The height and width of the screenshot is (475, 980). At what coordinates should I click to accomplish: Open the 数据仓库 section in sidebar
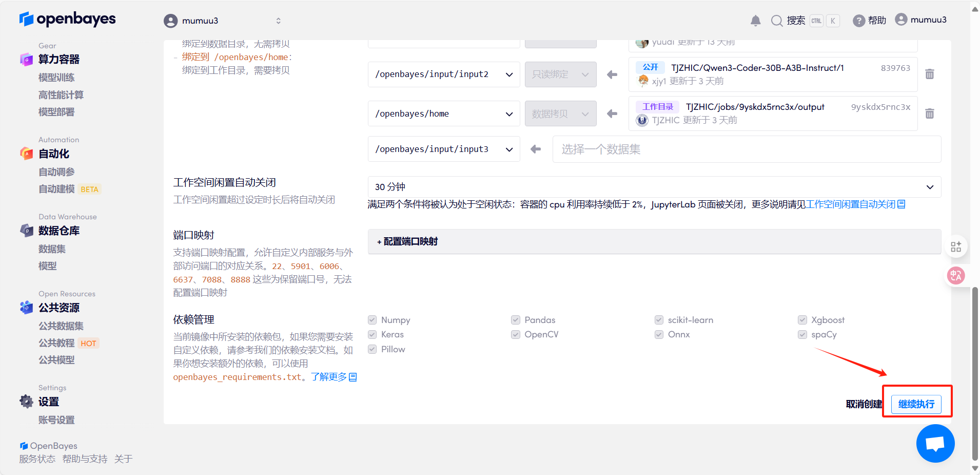click(x=58, y=231)
